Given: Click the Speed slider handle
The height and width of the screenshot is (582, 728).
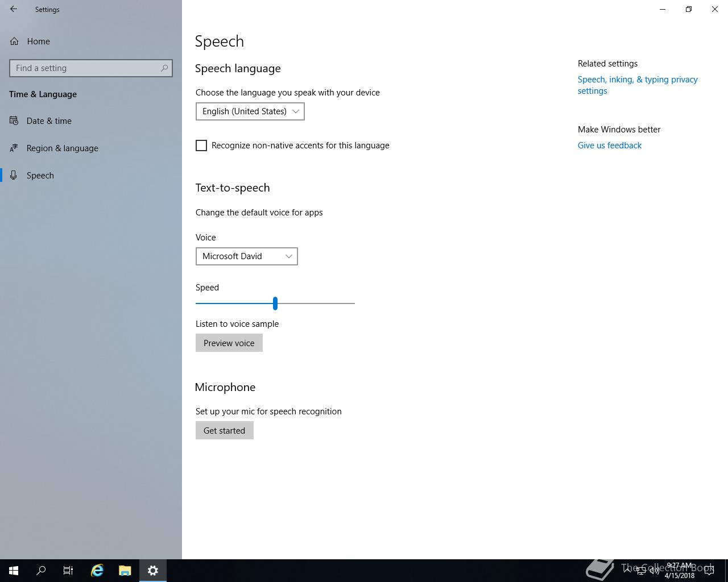Looking at the screenshot, I should [x=275, y=304].
